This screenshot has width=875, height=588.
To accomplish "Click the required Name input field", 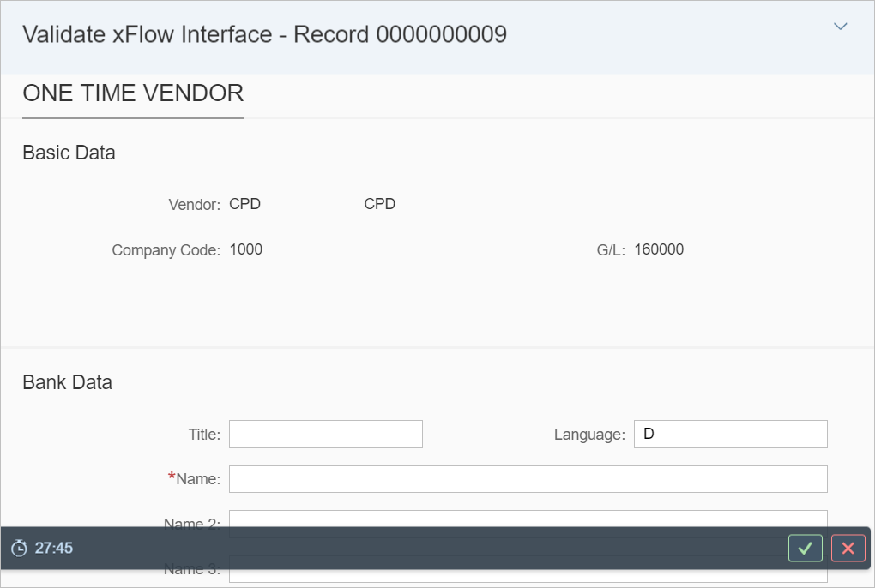I will (x=528, y=479).
